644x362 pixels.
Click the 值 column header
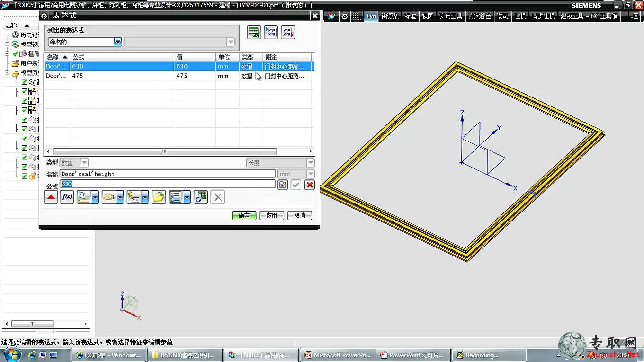pos(195,57)
